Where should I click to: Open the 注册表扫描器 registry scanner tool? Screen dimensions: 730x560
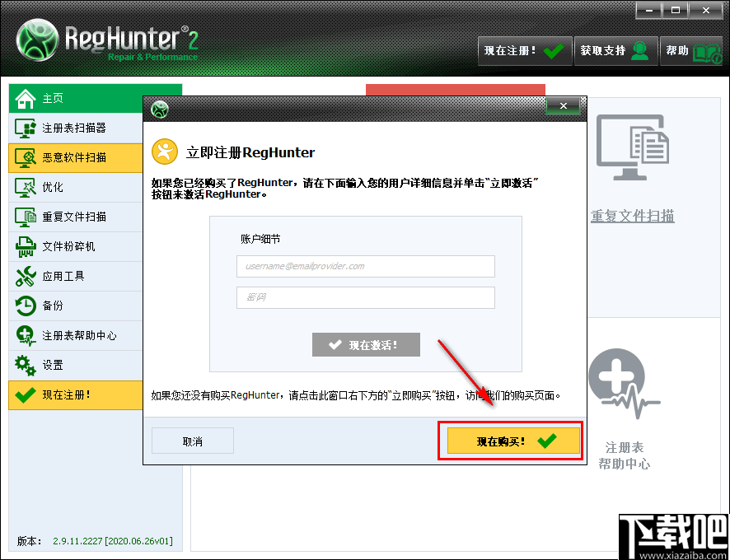[x=74, y=128]
